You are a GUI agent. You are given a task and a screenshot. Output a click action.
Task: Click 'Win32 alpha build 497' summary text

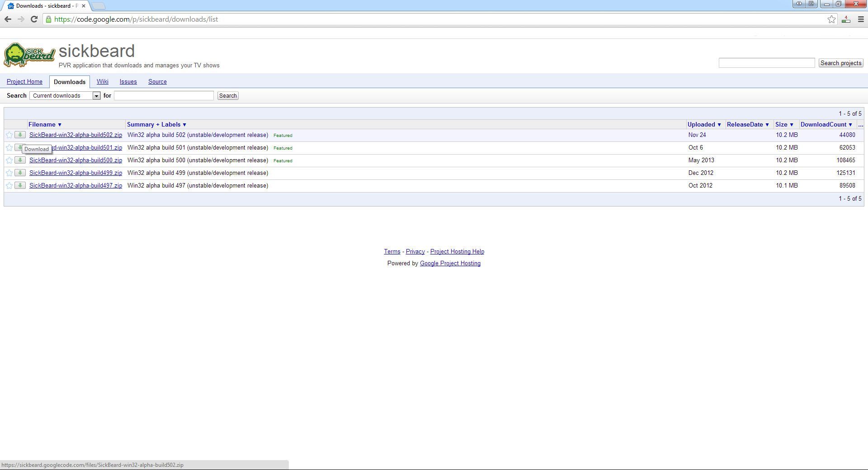[198, 186]
